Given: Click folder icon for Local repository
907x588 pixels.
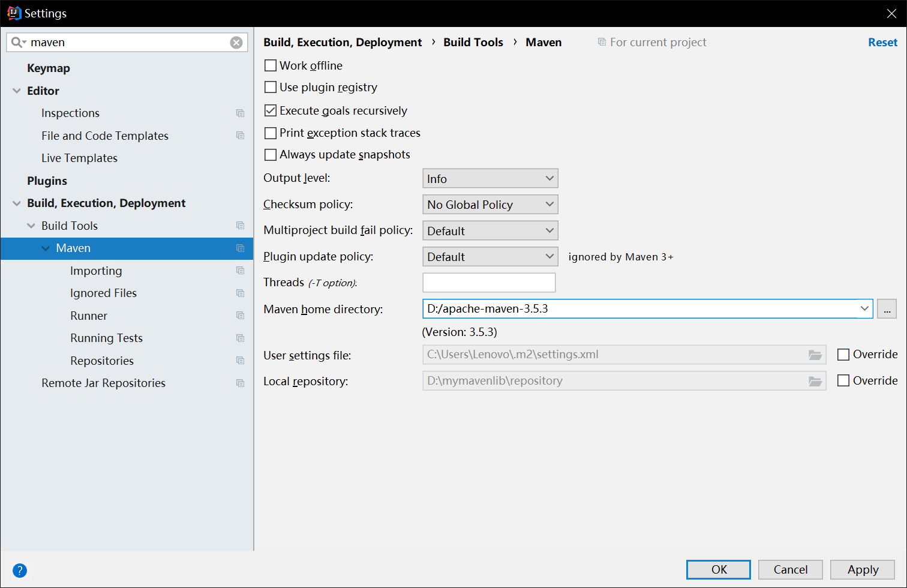Looking at the screenshot, I should coord(815,382).
